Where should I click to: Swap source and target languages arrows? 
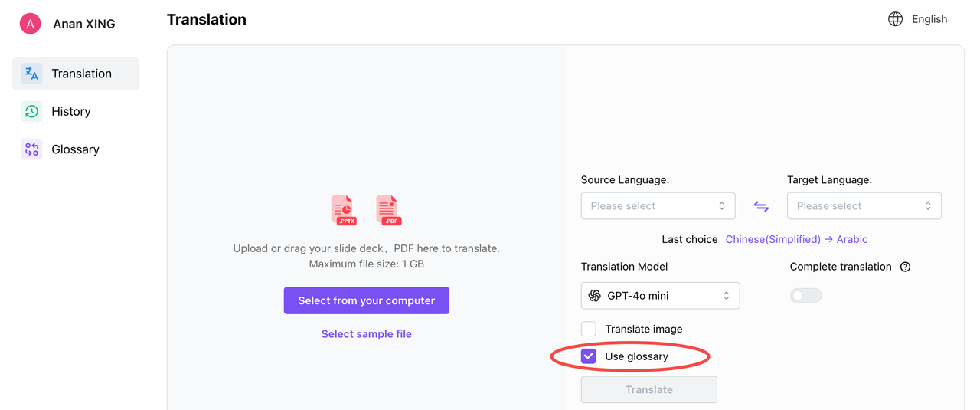tap(761, 206)
